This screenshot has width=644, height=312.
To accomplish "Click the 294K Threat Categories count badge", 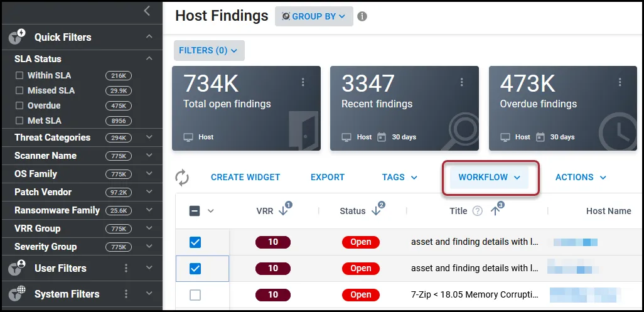I will coord(119,137).
